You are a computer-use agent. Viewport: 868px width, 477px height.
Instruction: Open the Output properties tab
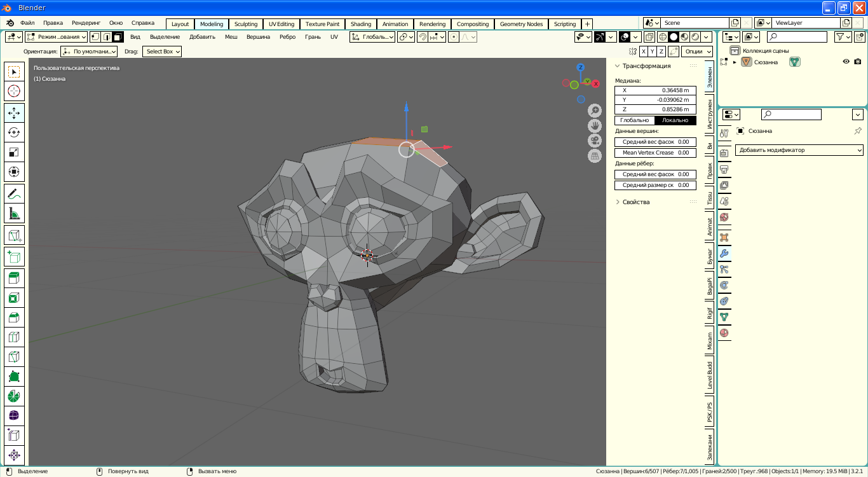tap(724, 169)
